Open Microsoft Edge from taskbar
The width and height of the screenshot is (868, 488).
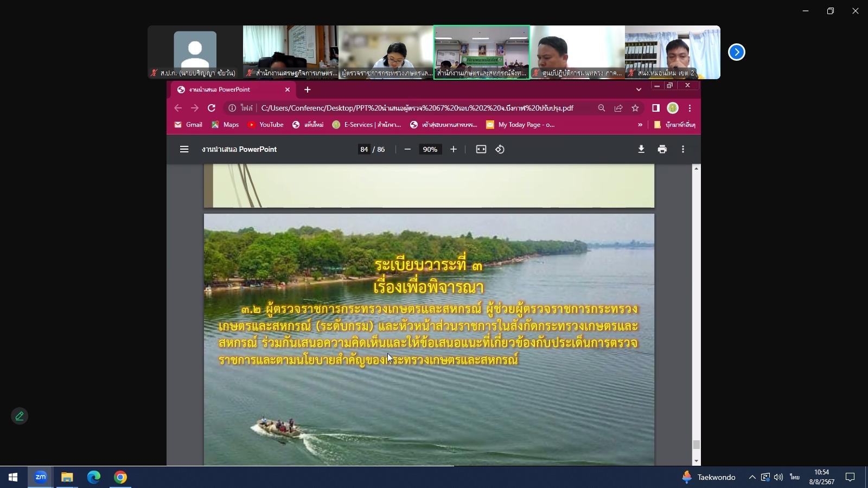93,477
